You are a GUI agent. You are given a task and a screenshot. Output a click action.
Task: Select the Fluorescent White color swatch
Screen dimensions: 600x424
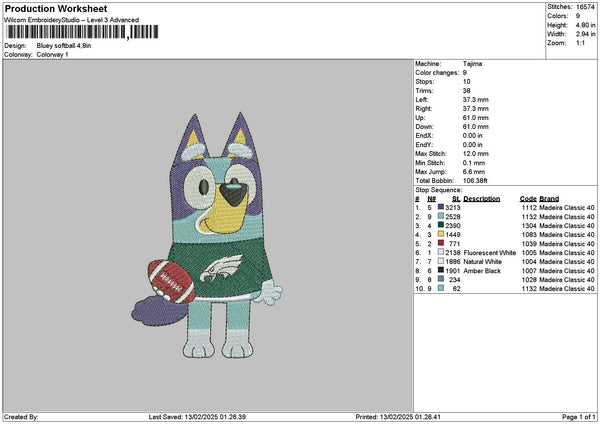pos(441,252)
